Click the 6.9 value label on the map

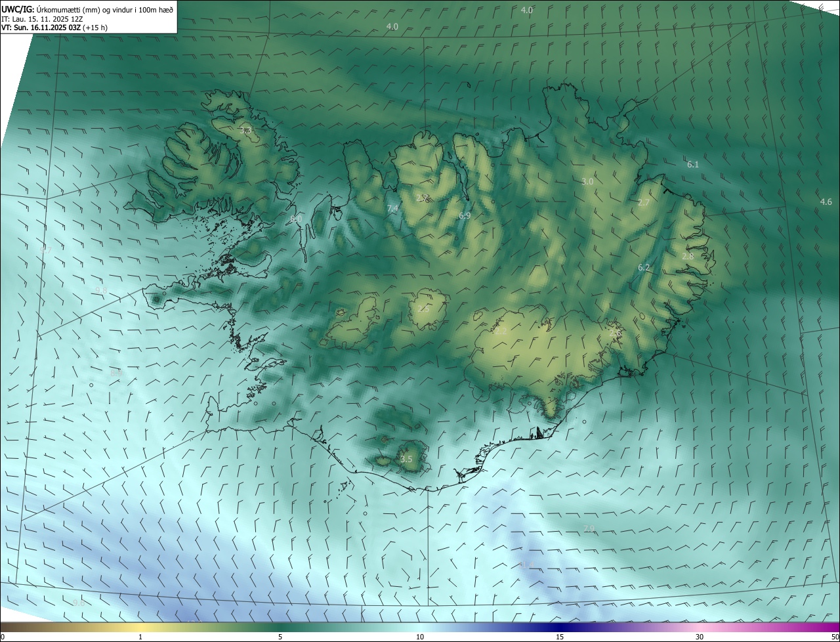tap(465, 215)
